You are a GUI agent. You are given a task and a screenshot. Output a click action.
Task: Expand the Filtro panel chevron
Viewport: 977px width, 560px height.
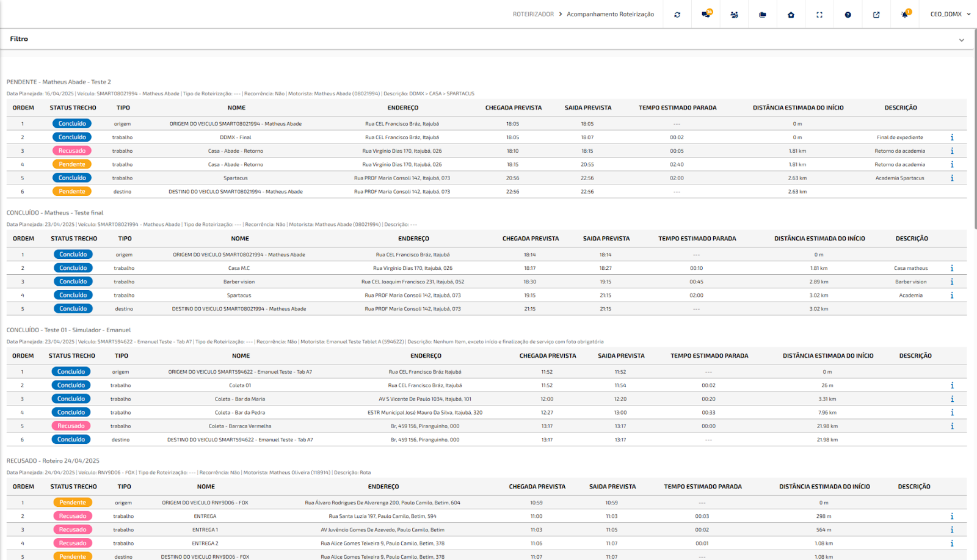[x=962, y=40]
